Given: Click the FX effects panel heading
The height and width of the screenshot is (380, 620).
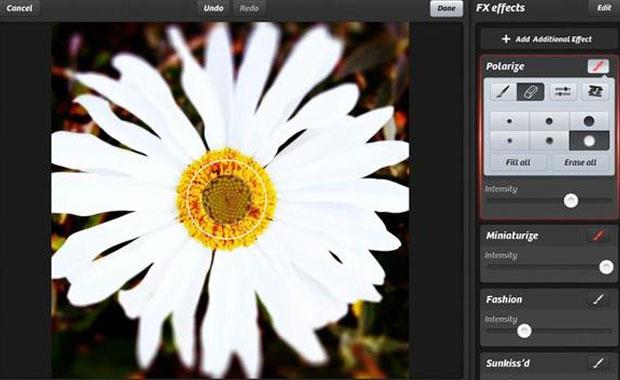Looking at the screenshot, I should coord(501,8).
